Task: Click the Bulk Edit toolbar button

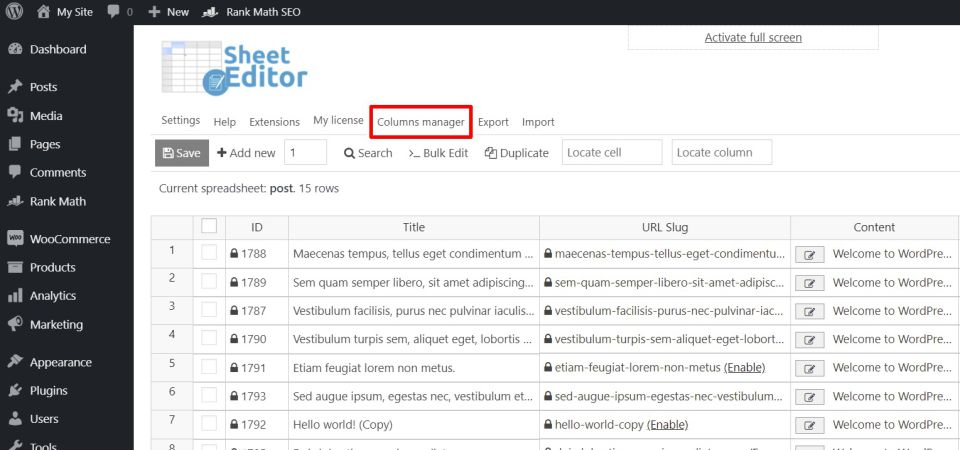Action: [438, 153]
